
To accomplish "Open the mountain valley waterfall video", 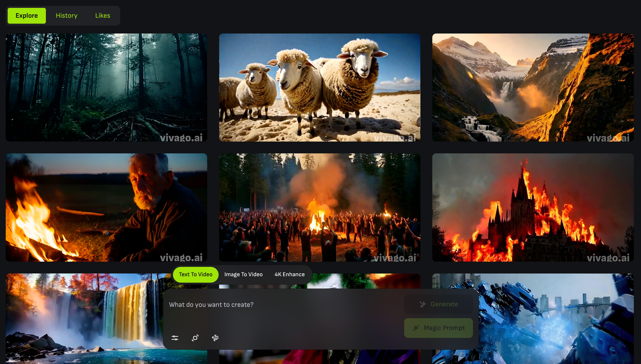I will [x=533, y=87].
